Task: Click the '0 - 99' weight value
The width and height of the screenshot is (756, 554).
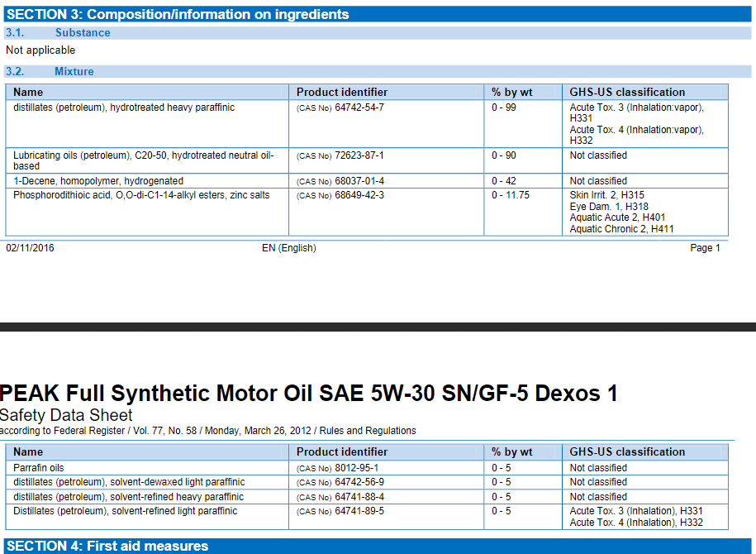Action: (504, 107)
